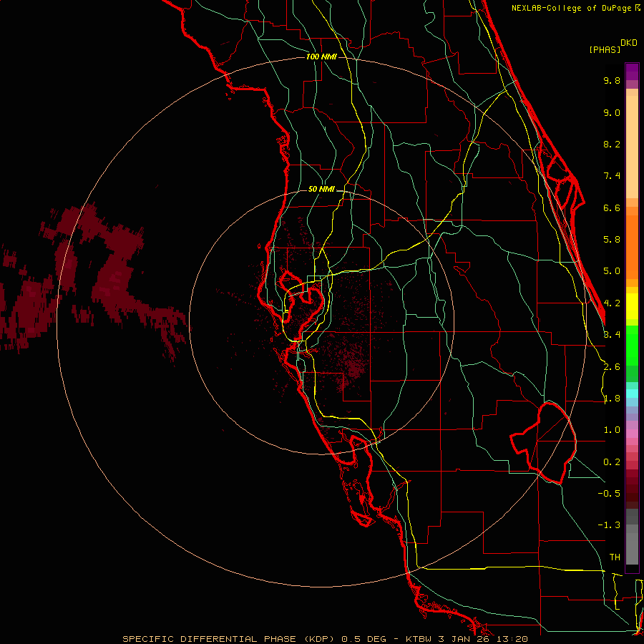Image resolution: width=644 pixels, height=644 pixels.
Task: Click the 2.6 scale value
Action: click(612, 367)
